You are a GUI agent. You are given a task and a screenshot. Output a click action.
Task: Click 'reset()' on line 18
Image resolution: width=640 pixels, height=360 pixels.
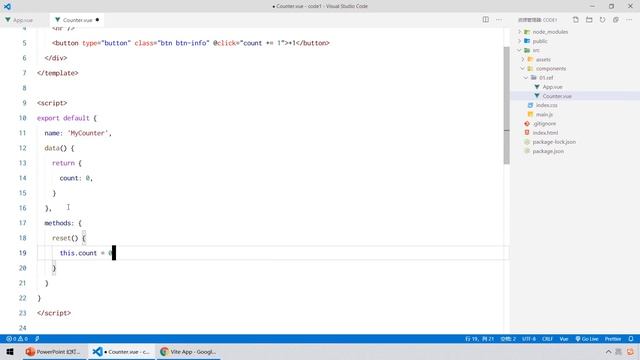pos(65,238)
